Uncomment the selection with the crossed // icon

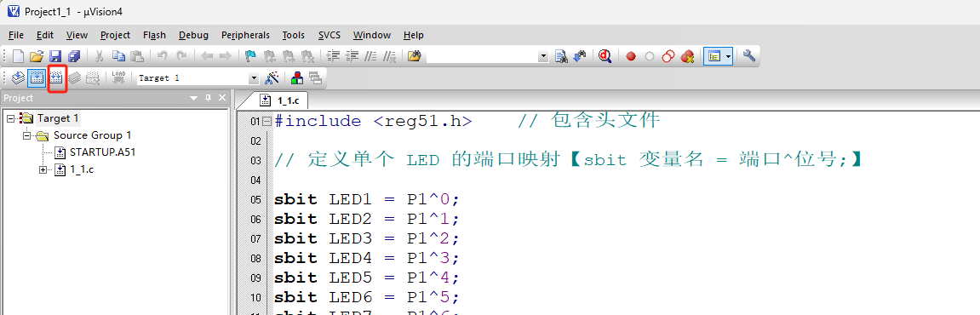[389, 56]
